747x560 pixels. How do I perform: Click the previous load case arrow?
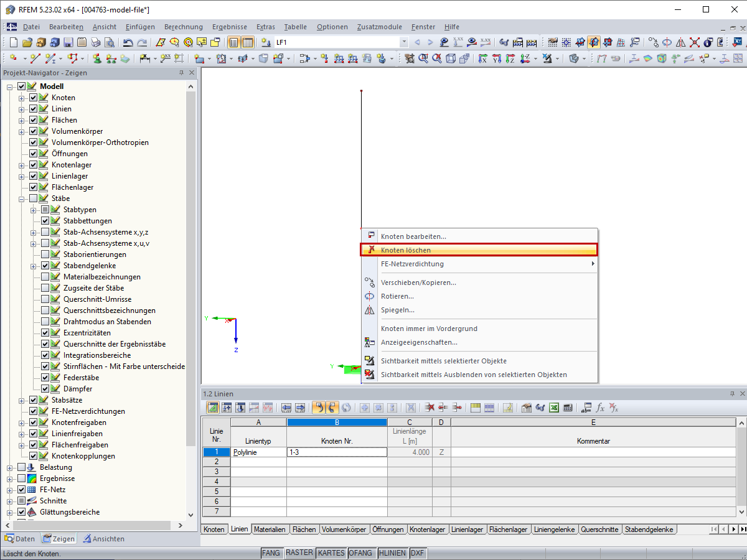pos(417,42)
